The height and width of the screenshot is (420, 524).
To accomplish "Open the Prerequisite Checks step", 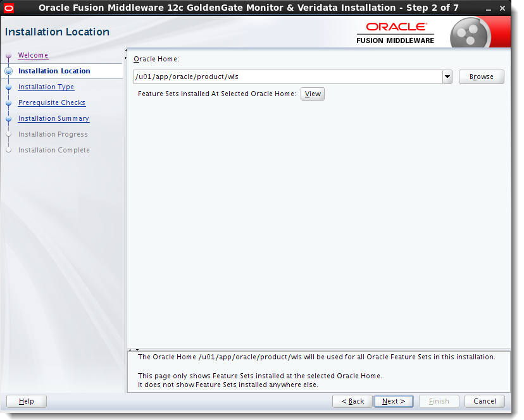I will point(52,102).
